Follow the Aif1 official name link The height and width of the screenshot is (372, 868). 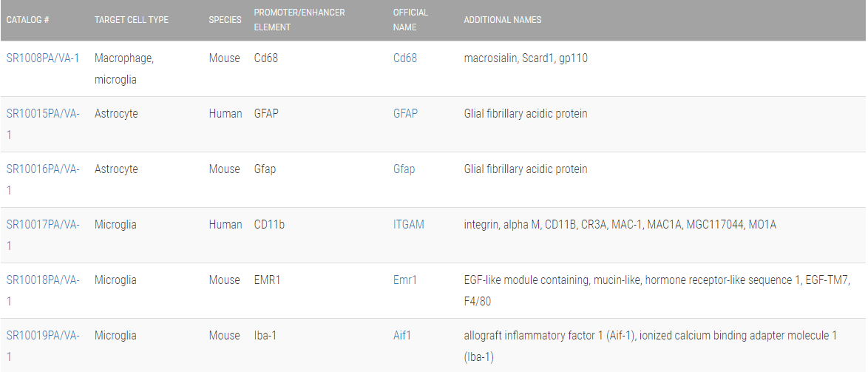pyautogui.click(x=402, y=335)
